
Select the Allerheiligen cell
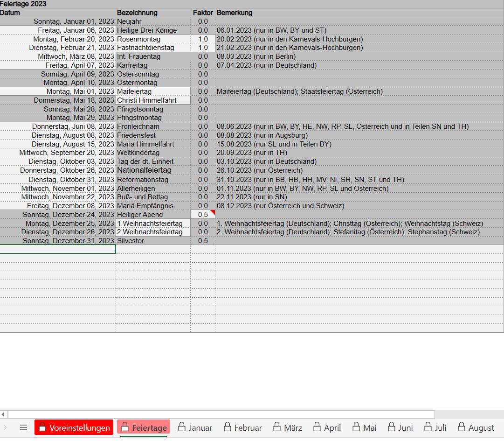tap(153, 188)
